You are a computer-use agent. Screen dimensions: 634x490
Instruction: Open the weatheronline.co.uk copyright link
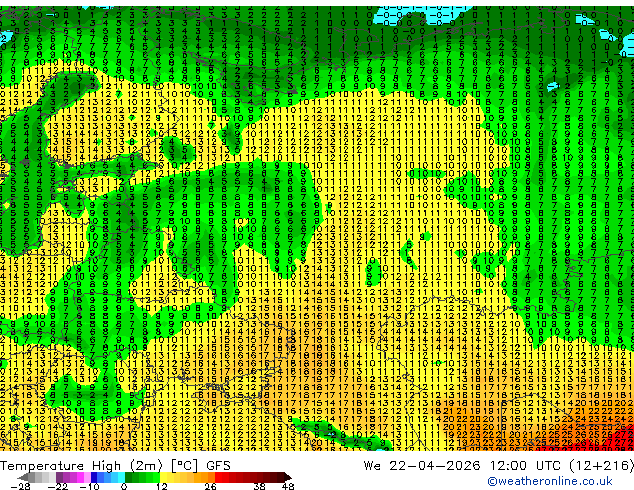550,481
